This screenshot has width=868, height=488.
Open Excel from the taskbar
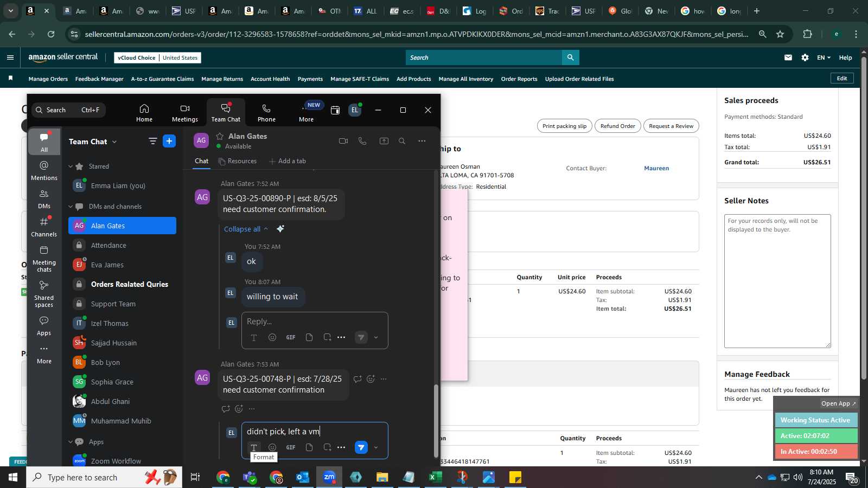point(435,477)
